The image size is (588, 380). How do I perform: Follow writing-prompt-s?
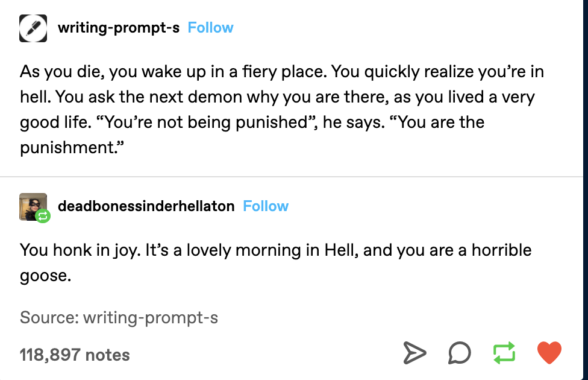[x=210, y=27]
